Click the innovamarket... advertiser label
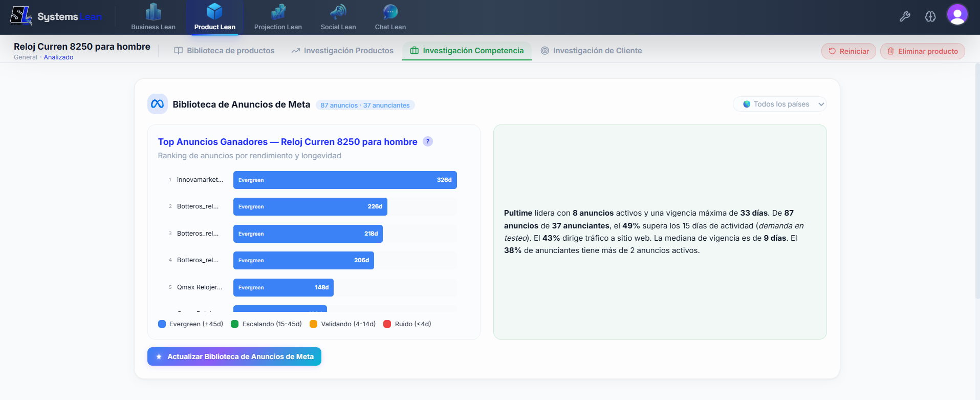Viewport: 980px width, 400px height. coord(200,180)
